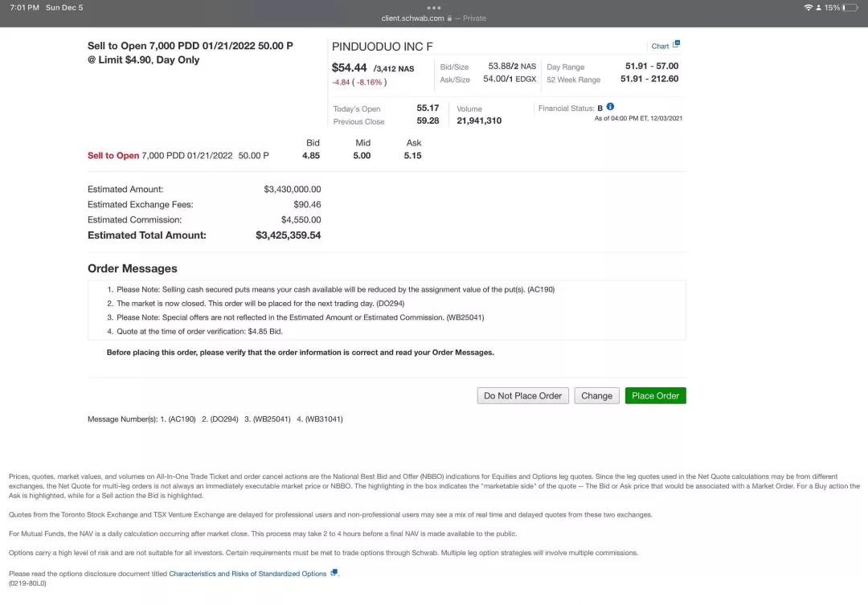Click the 4.85 Bid price
The height and width of the screenshot is (605, 868).
[x=311, y=156]
